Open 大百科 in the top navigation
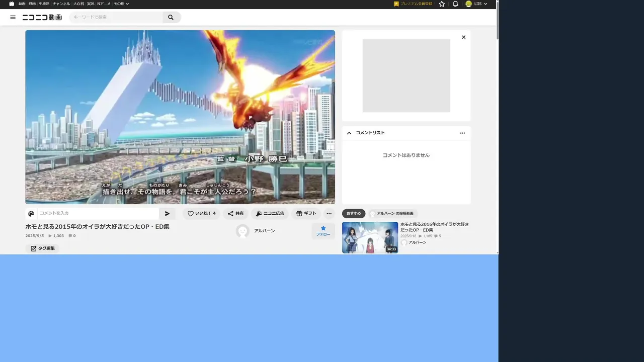This screenshot has width=644, height=362. click(x=78, y=4)
